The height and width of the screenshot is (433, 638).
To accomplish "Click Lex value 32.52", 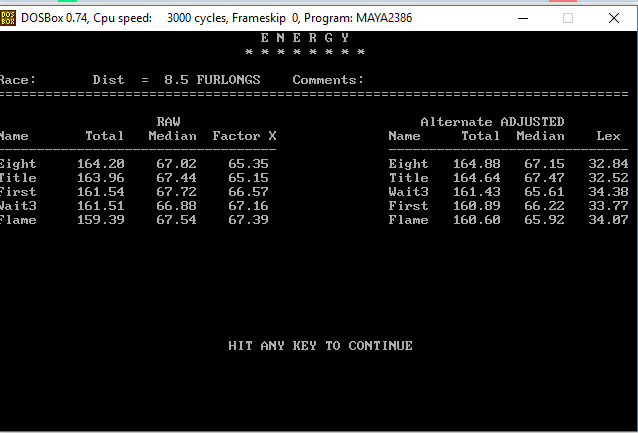I will [608, 178].
